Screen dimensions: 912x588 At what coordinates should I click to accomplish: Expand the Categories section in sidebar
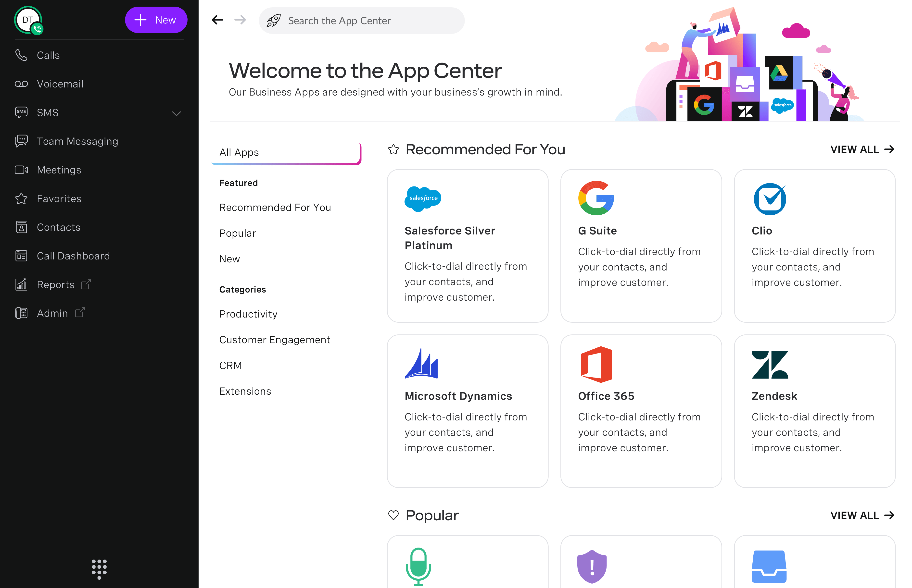(x=243, y=289)
